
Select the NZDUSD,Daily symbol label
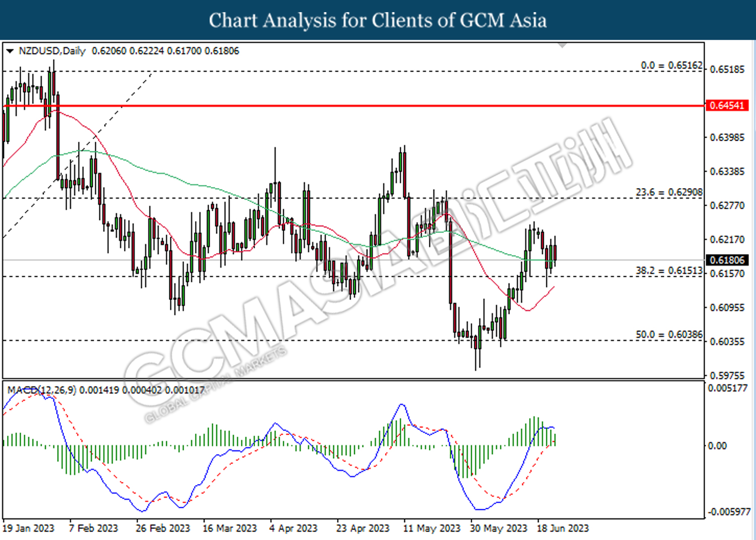coord(52,51)
